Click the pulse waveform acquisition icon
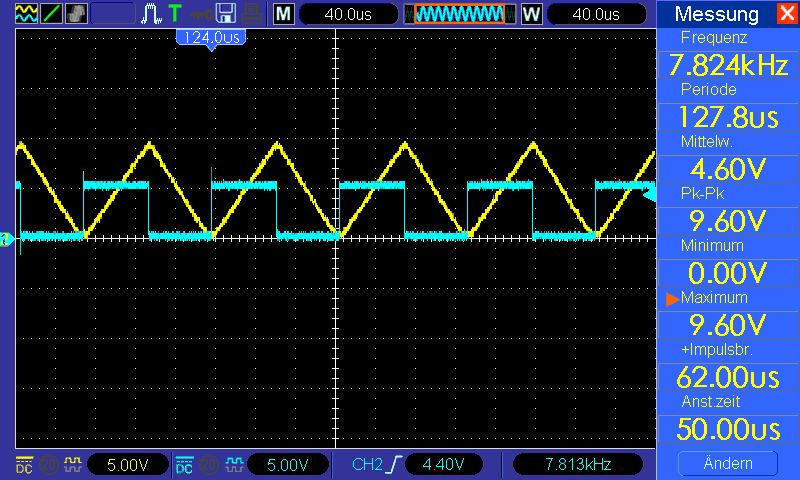This screenshot has width=800, height=480. [x=151, y=14]
